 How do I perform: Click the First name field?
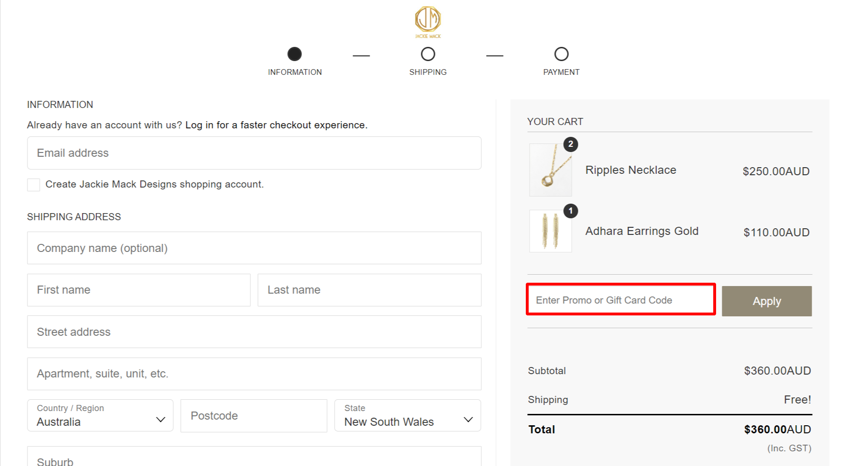(138, 289)
